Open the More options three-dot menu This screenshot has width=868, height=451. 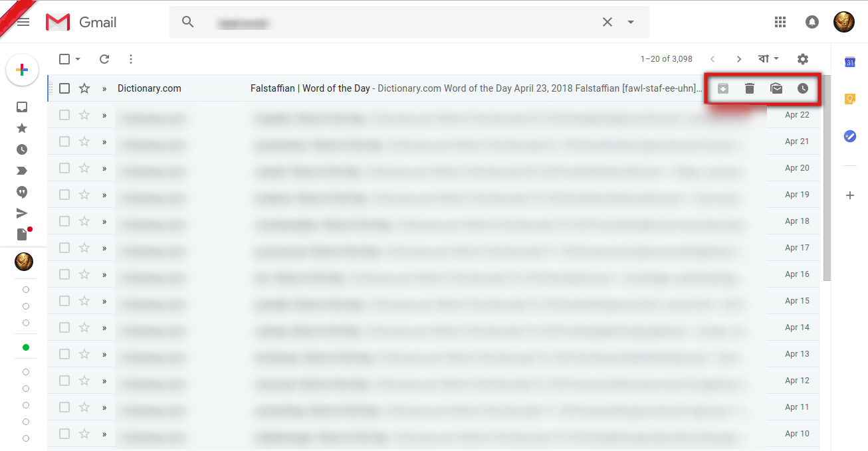[131, 59]
